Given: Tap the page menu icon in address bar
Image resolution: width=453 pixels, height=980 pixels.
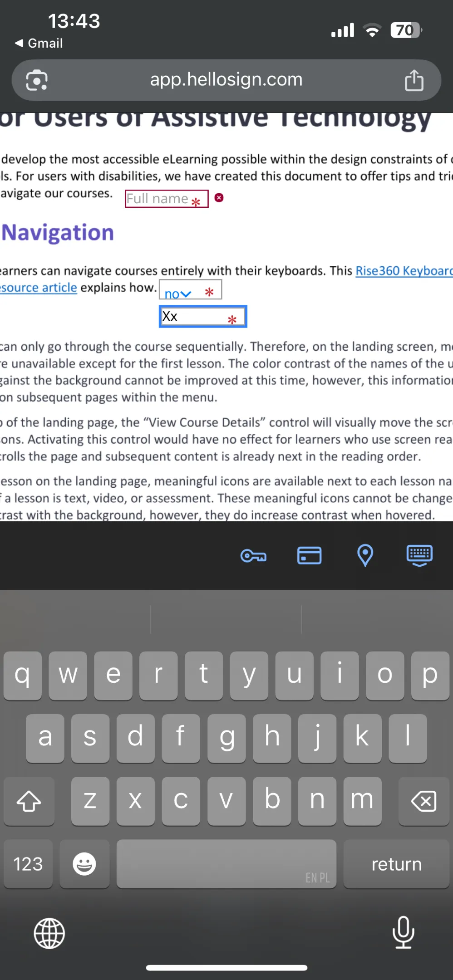Looking at the screenshot, I should 37,80.
